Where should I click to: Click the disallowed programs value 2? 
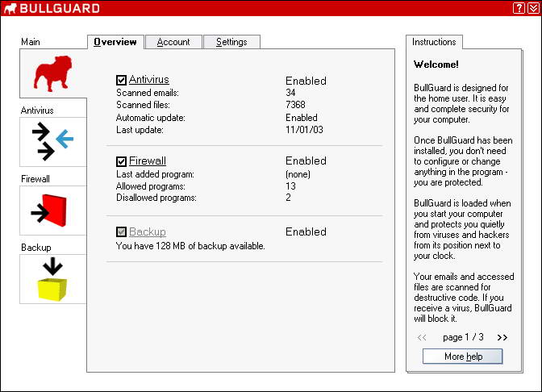coord(288,198)
